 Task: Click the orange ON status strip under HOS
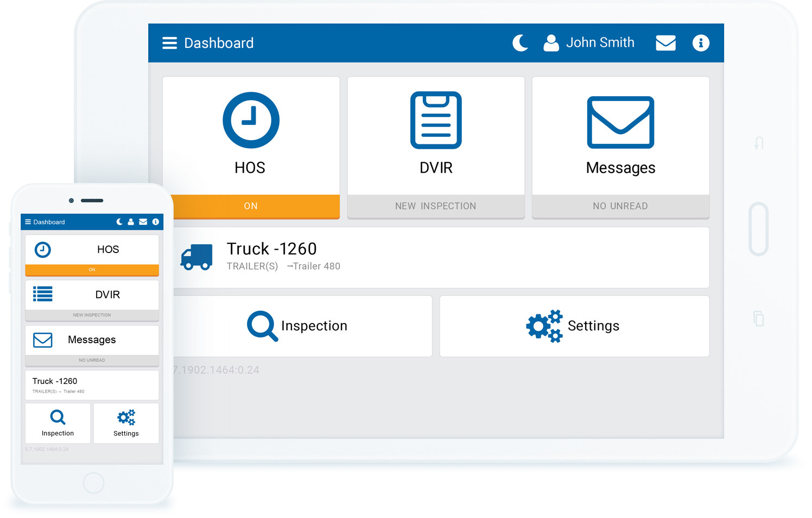coord(251,206)
